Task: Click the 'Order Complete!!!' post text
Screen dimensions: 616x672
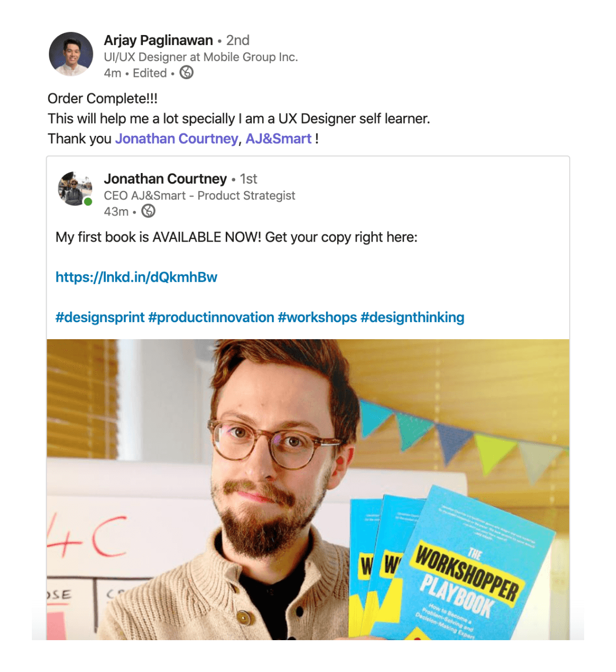Action: 102,99
